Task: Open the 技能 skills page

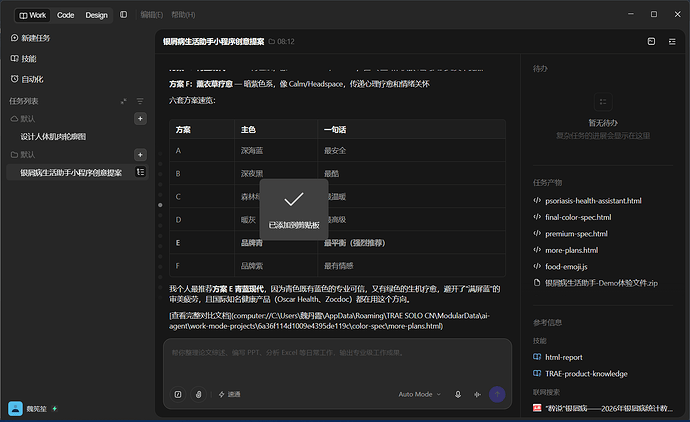Action: pos(24,59)
